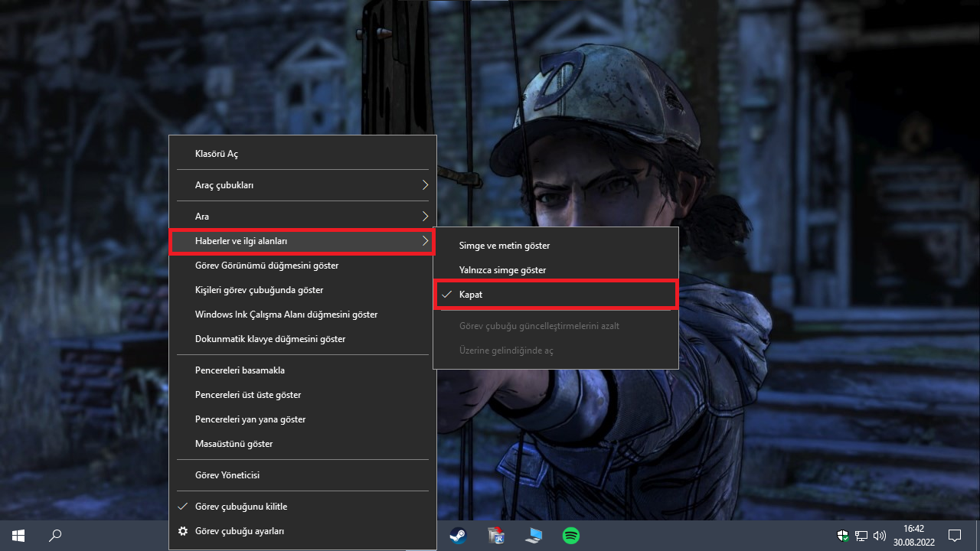The width and height of the screenshot is (980, 551).
Task: Open the Windows Start menu
Action: [x=18, y=535]
